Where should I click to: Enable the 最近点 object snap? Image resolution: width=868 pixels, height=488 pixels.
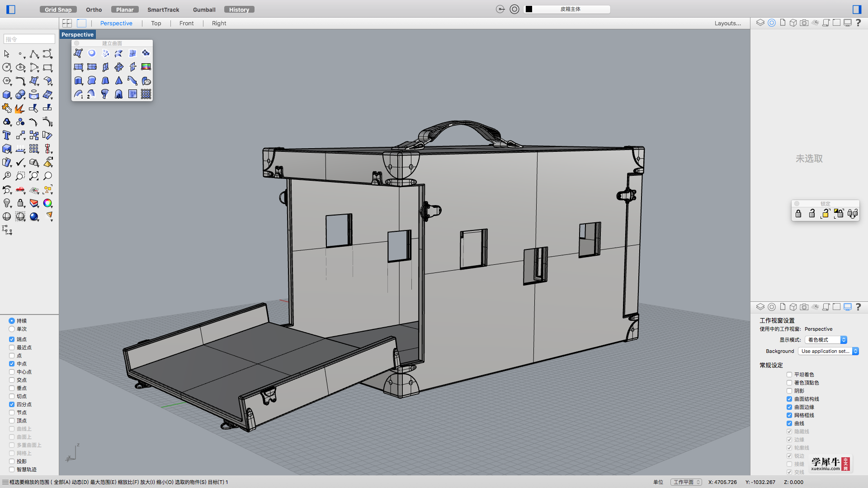pyautogui.click(x=12, y=347)
